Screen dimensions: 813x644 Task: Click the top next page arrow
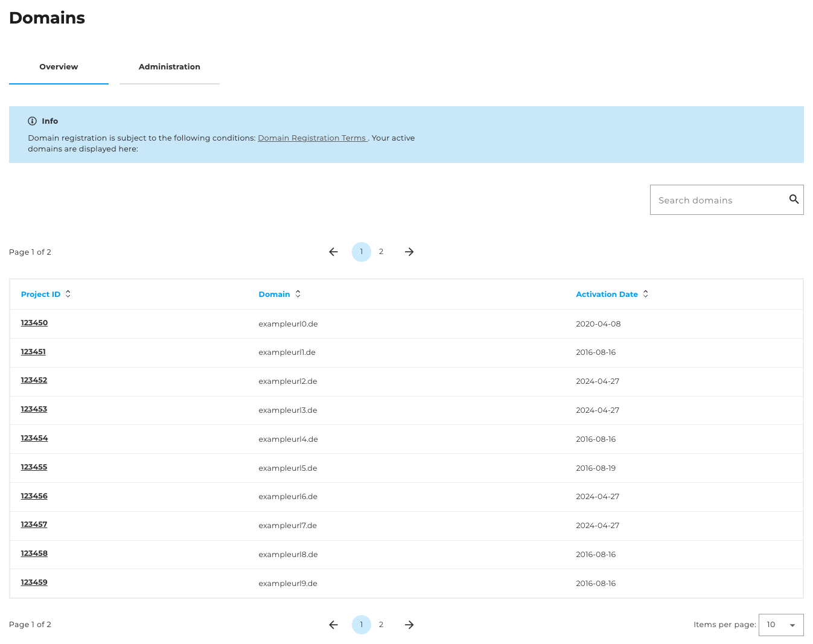[409, 252]
